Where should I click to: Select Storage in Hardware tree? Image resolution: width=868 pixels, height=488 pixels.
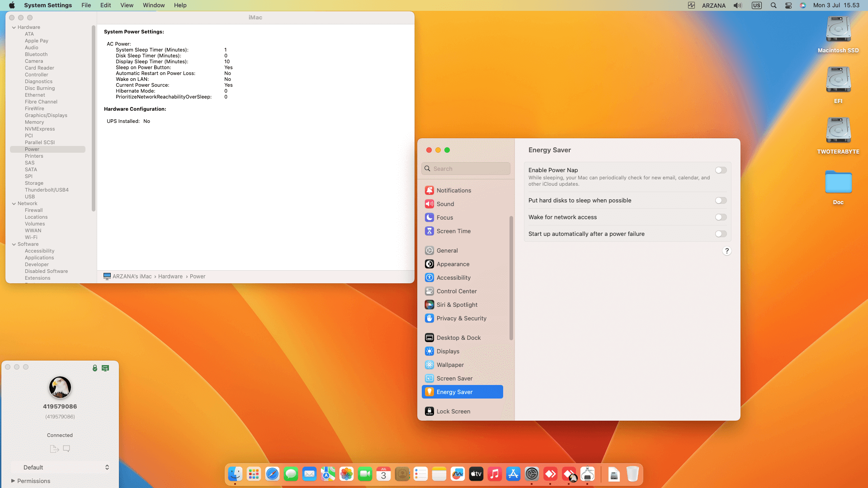click(x=34, y=183)
